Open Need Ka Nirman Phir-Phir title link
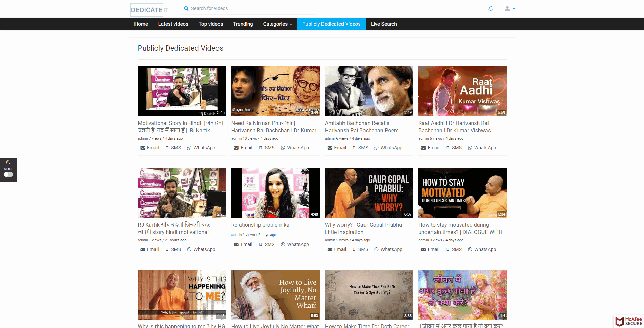This screenshot has height=328, width=644. [x=274, y=127]
